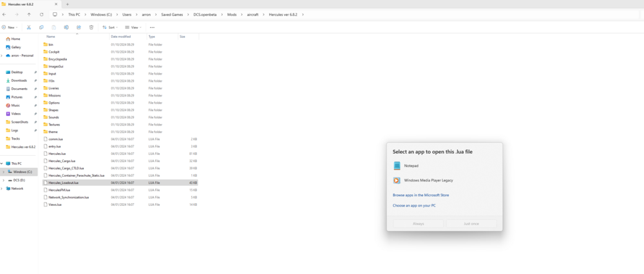
Task: Go forward with the Forward arrow
Action: coord(17,14)
